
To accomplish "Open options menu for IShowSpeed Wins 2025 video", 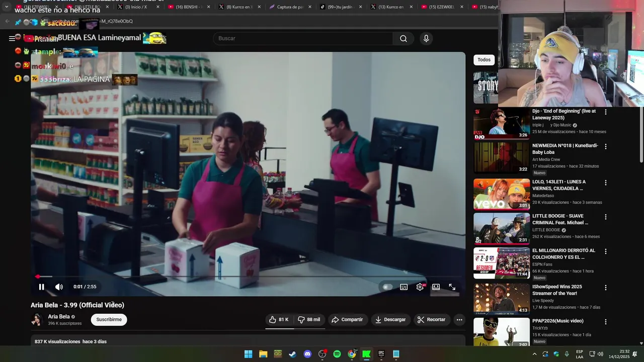I will (606, 288).
